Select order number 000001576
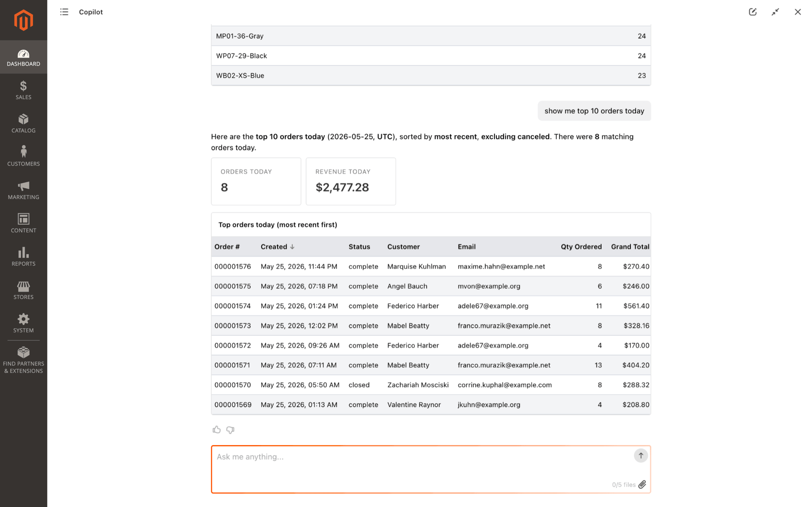 (x=232, y=266)
